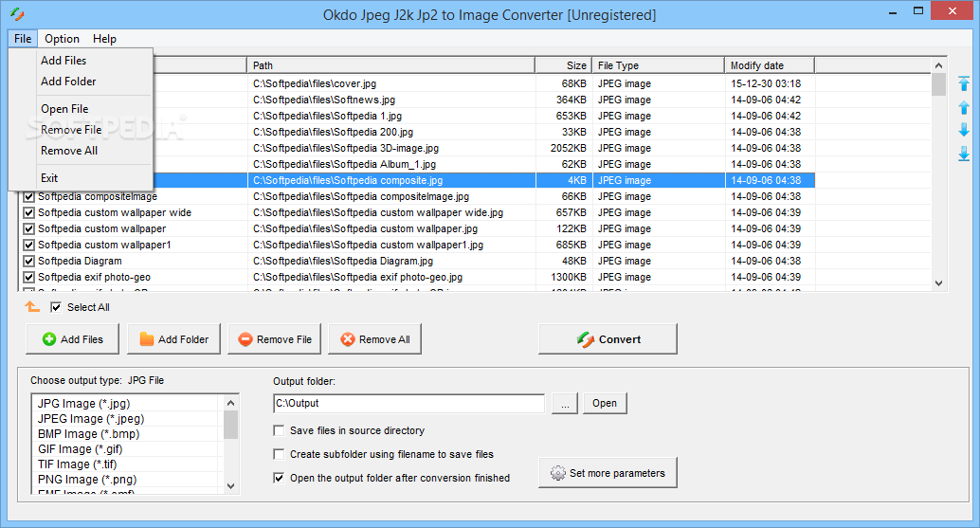Sort list by Modify date column header

tap(770, 65)
